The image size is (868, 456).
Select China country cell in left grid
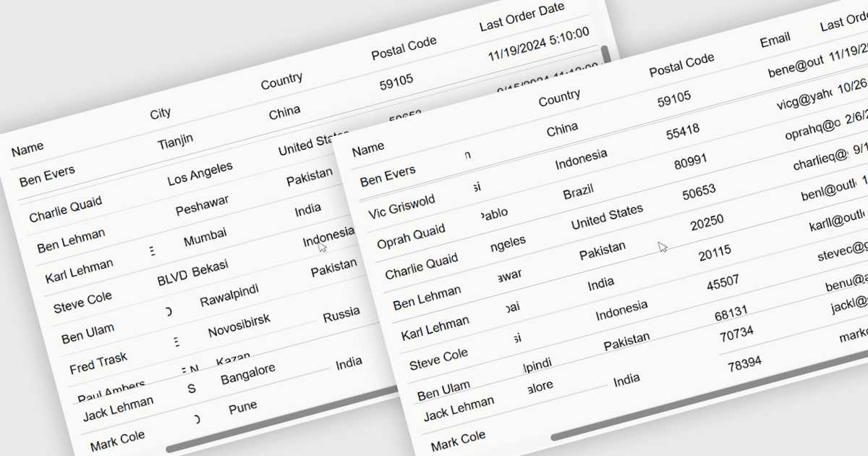click(285, 112)
